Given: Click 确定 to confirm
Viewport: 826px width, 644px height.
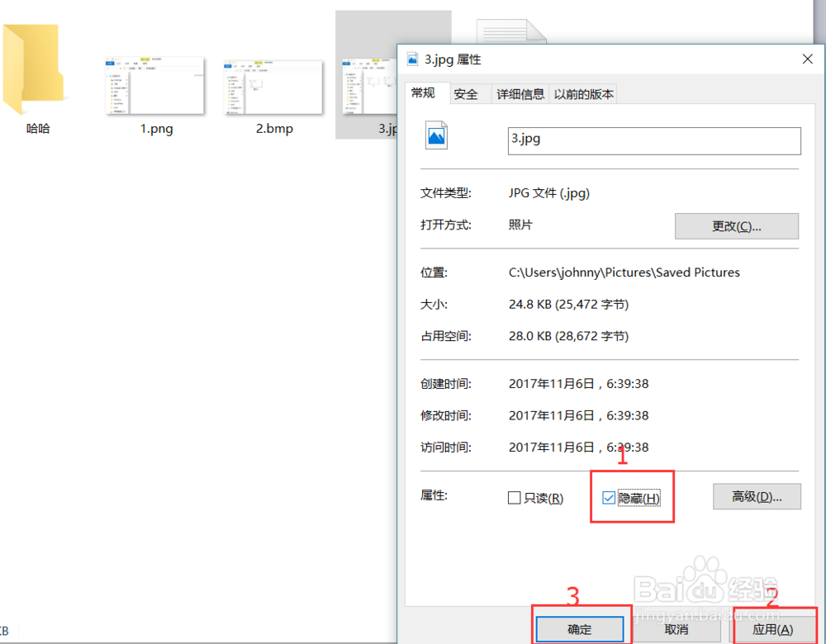Looking at the screenshot, I should pos(581,628).
